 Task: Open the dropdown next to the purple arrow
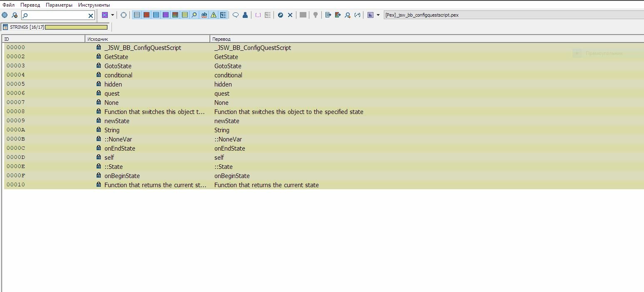(112, 15)
